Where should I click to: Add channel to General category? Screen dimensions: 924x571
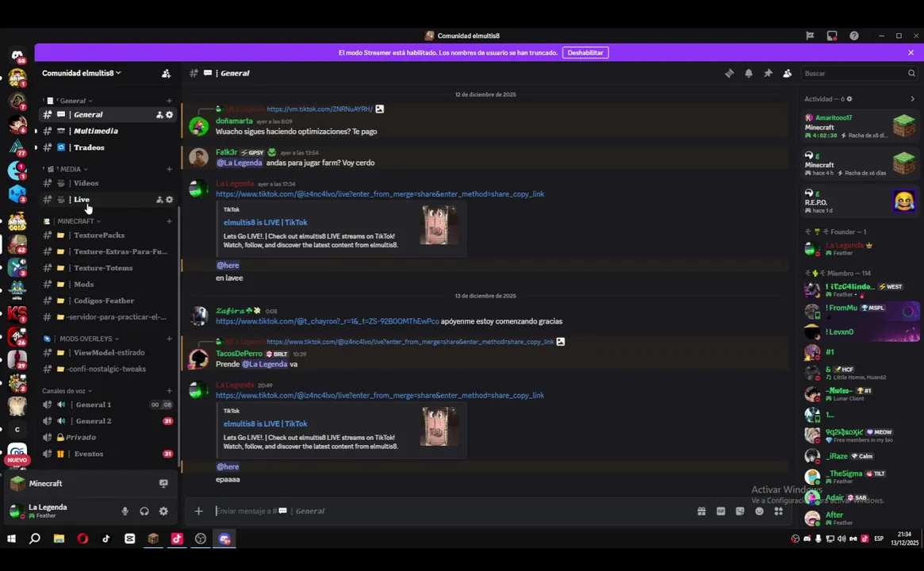[x=169, y=101]
